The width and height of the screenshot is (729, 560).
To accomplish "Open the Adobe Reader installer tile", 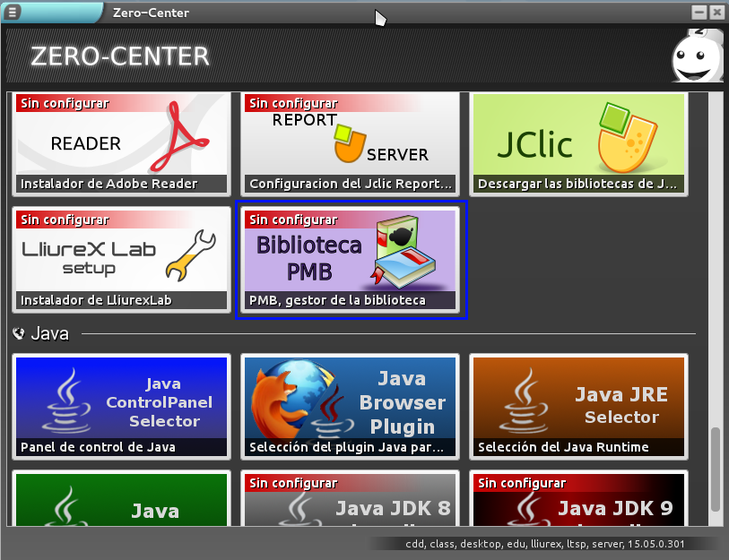I will click(x=122, y=143).
